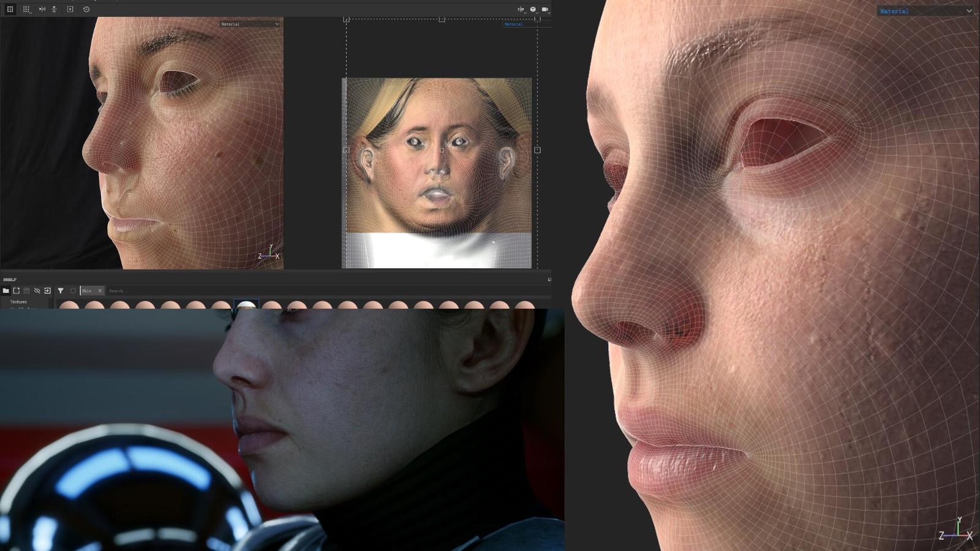Image resolution: width=980 pixels, height=551 pixels.
Task: Click circular icon beside shelf filter
Action: click(73, 291)
